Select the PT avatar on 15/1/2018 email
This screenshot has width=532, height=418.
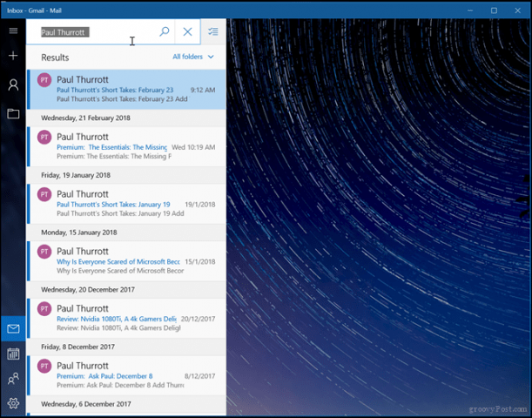coord(44,252)
